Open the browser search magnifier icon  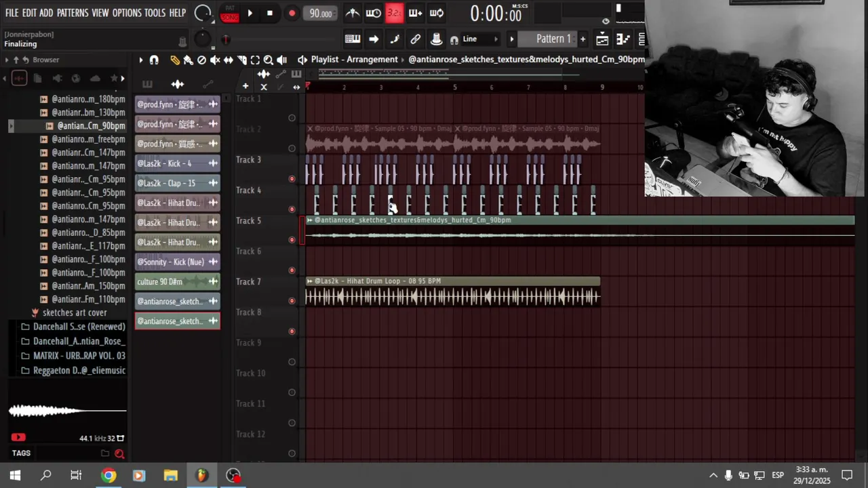pyautogui.click(x=119, y=453)
